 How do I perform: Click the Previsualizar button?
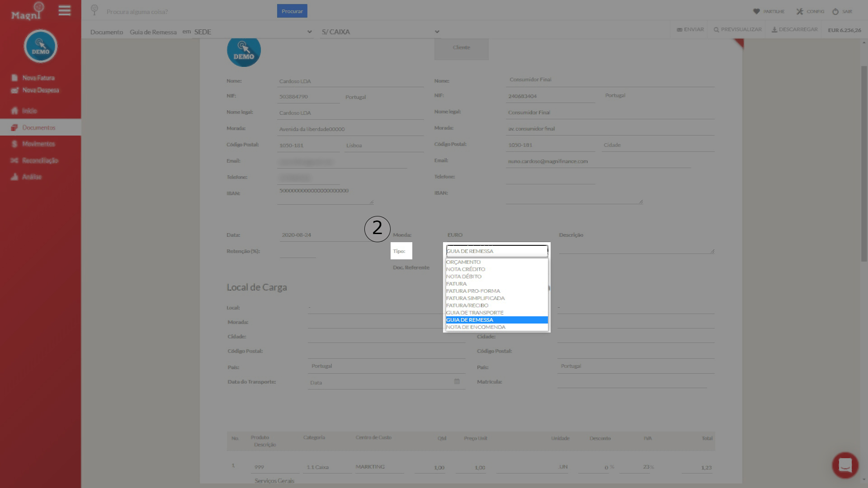click(737, 29)
